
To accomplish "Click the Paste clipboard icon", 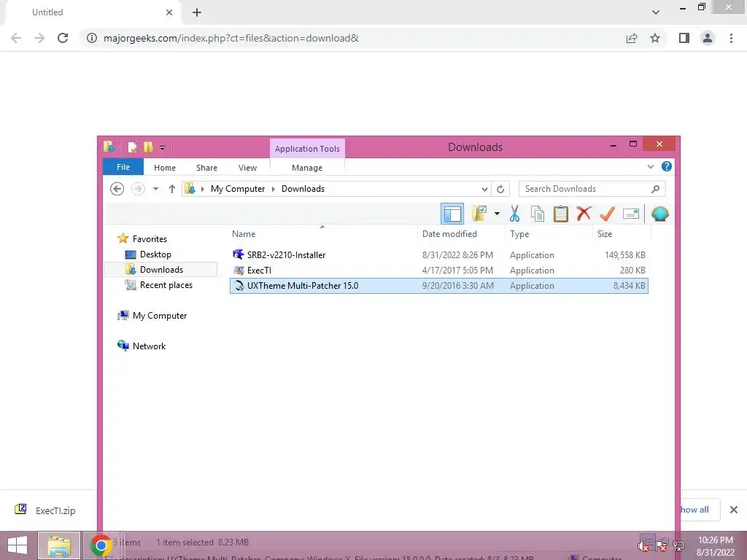I will (x=561, y=214).
